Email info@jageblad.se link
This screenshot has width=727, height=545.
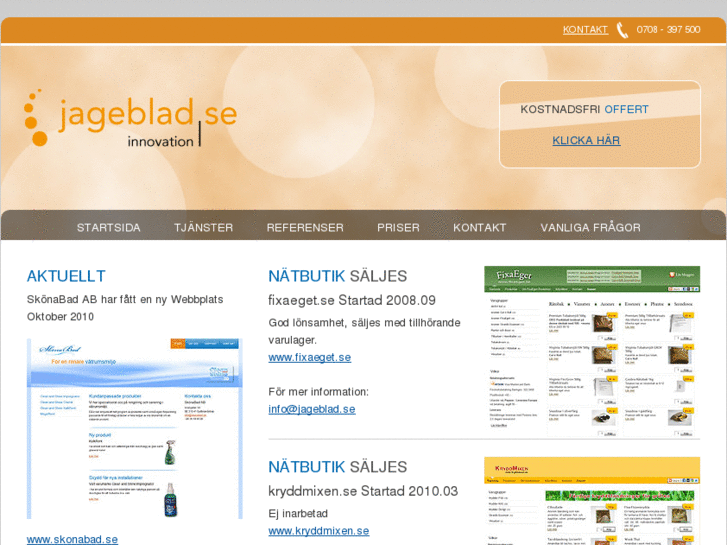pos(312,409)
